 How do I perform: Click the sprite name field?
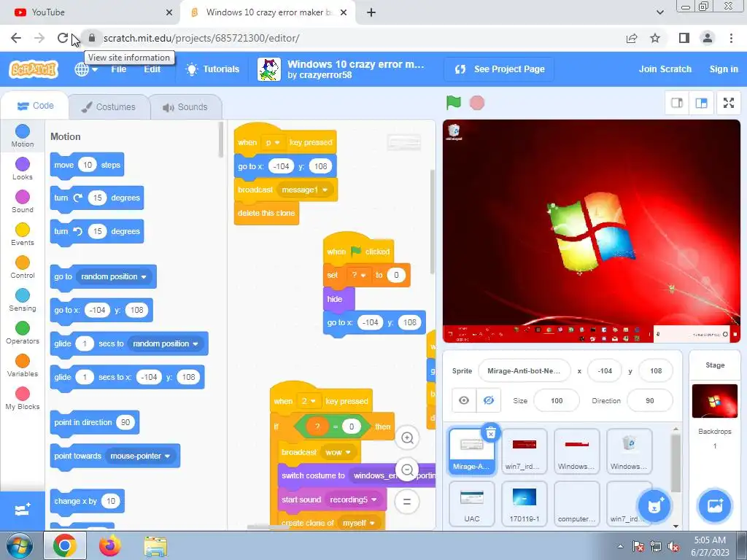point(524,370)
